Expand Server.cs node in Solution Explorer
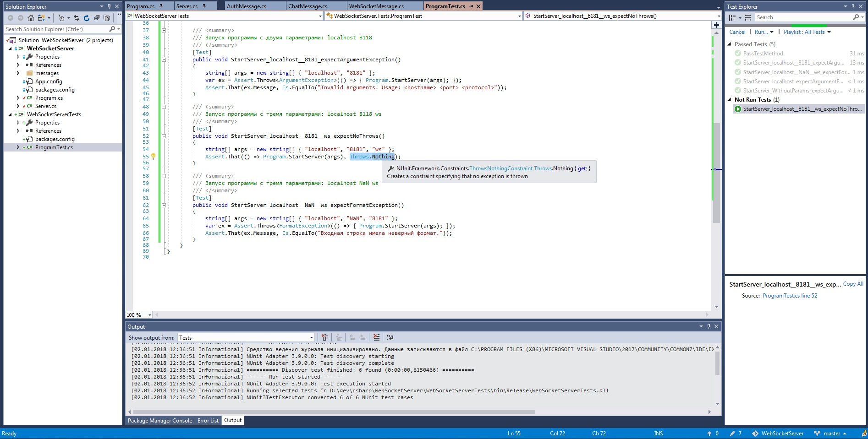Viewport: 868px width, 439px height. (x=18, y=106)
